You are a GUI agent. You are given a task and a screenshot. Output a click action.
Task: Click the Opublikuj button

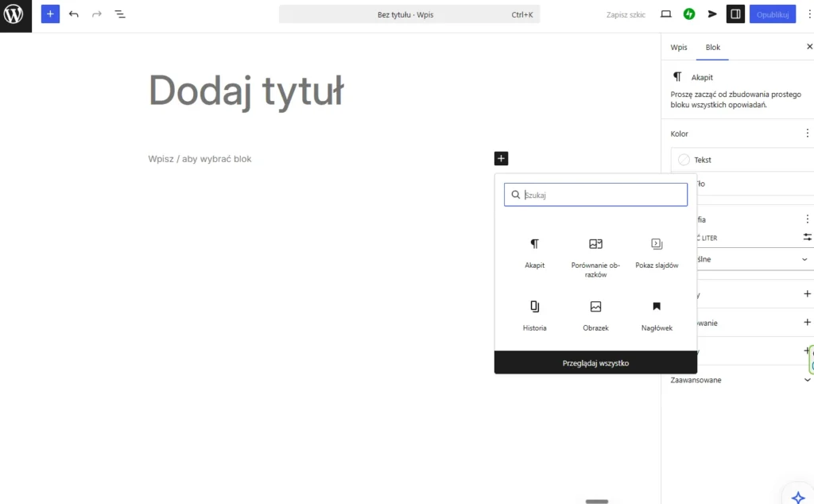coord(773,14)
